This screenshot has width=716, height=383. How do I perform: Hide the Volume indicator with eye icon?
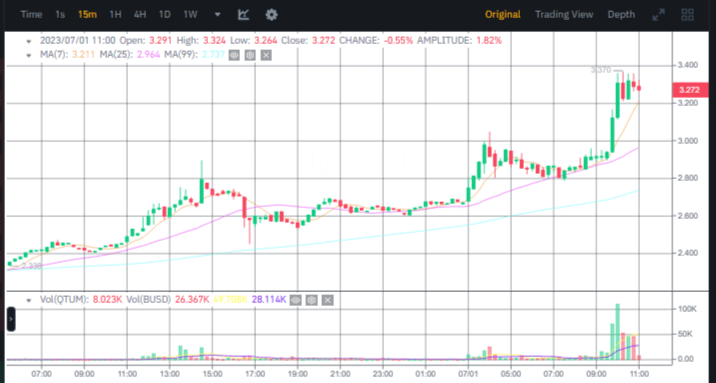295,300
